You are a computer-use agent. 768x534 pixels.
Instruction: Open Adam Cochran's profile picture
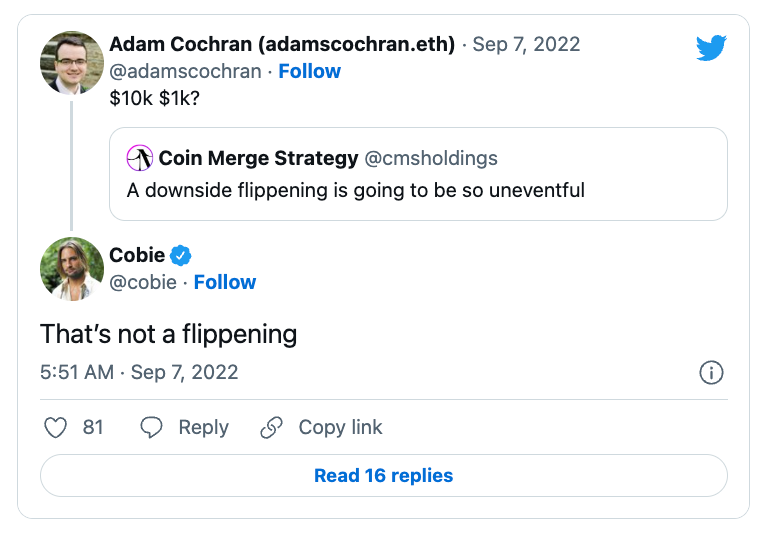[x=72, y=62]
